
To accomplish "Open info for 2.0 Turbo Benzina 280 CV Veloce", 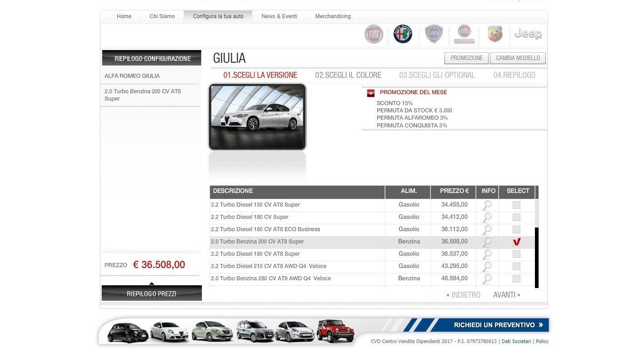I will [x=487, y=279].
